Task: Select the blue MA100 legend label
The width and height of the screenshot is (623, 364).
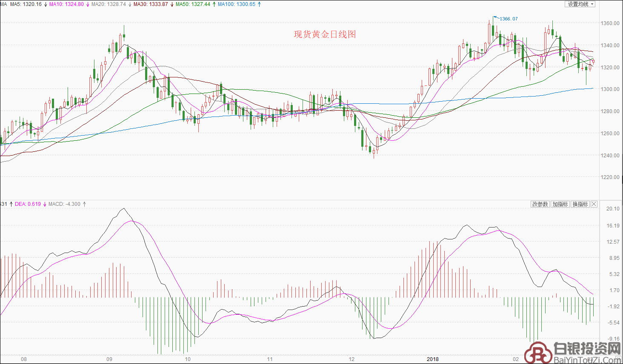Action: click(237, 4)
